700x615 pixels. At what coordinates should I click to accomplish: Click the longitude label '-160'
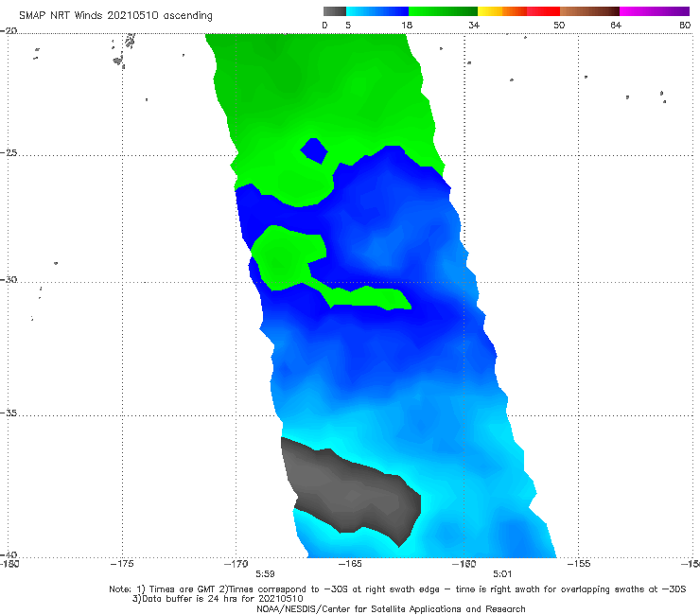coord(464,564)
